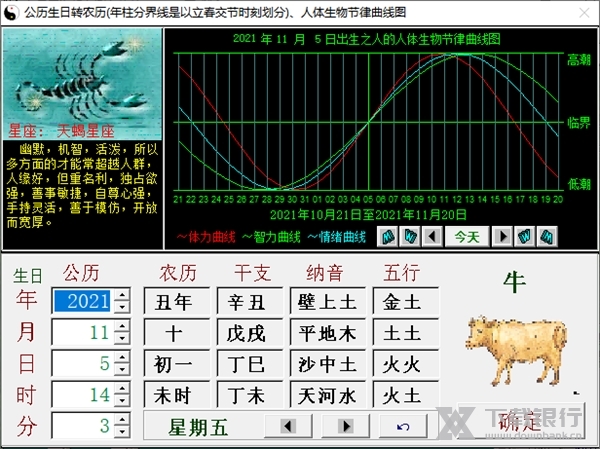Click the month input field showing 11
This screenshot has height=449, width=600.
(x=83, y=332)
